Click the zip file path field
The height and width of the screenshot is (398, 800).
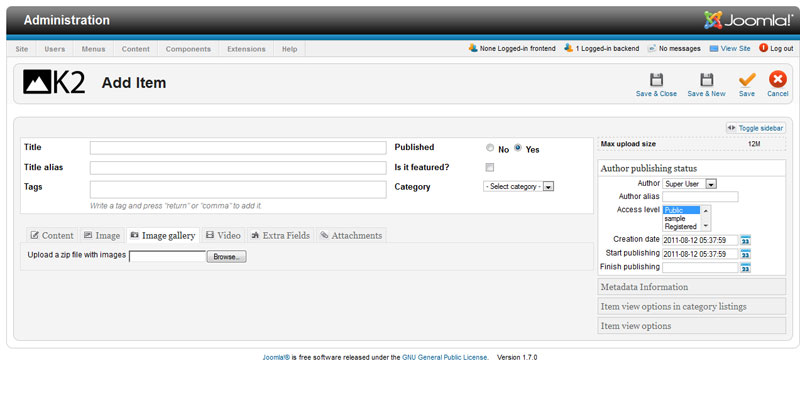pyautogui.click(x=168, y=257)
